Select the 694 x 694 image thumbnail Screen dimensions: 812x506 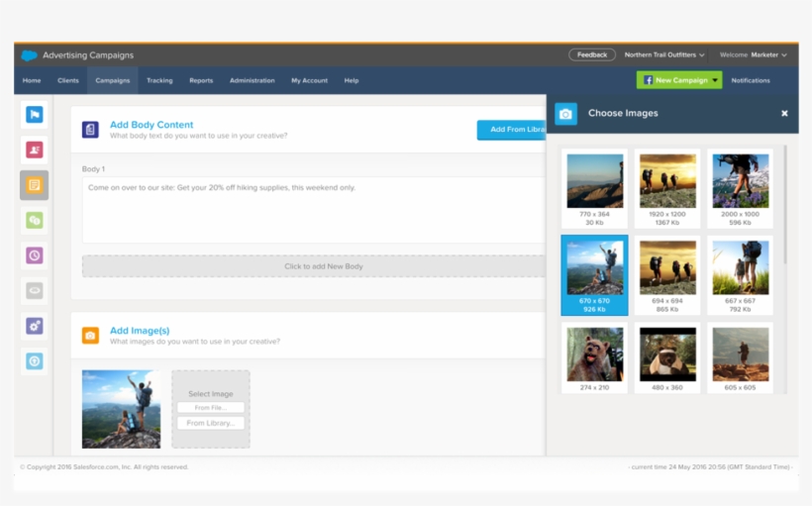(667, 275)
